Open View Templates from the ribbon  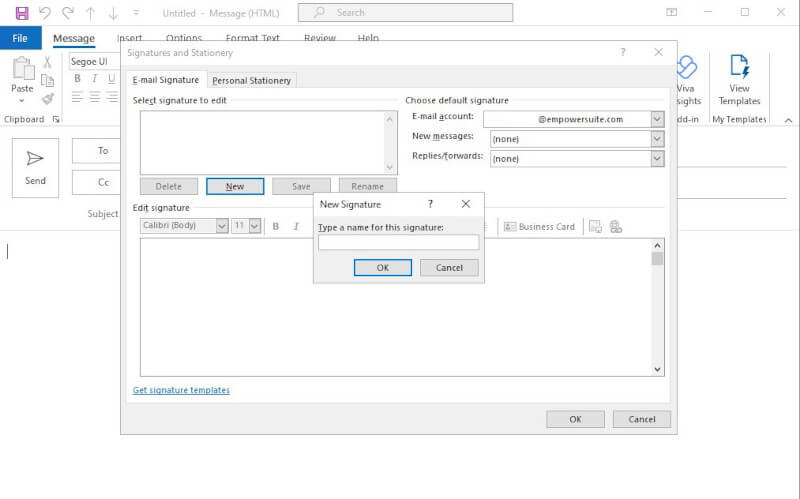tap(739, 80)
